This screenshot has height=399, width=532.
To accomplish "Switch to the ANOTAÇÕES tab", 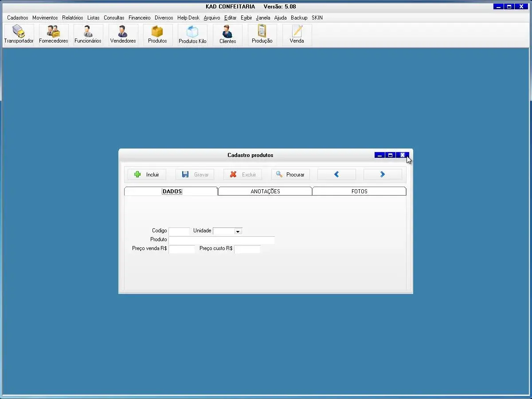I will pos(265,192).
